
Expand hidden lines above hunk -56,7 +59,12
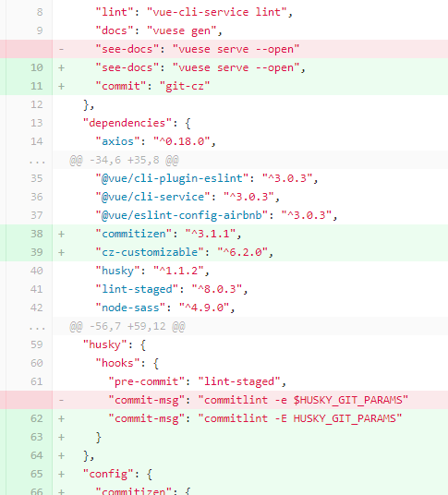point(37,326)
